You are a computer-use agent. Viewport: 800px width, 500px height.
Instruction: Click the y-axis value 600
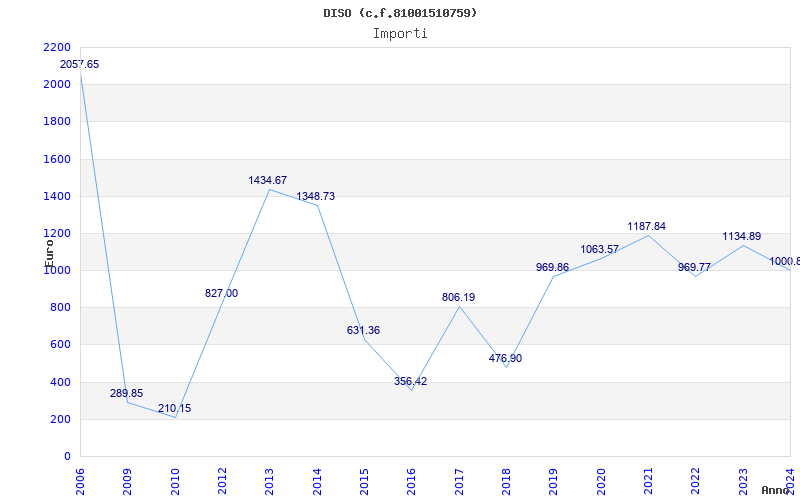point(60,344)
